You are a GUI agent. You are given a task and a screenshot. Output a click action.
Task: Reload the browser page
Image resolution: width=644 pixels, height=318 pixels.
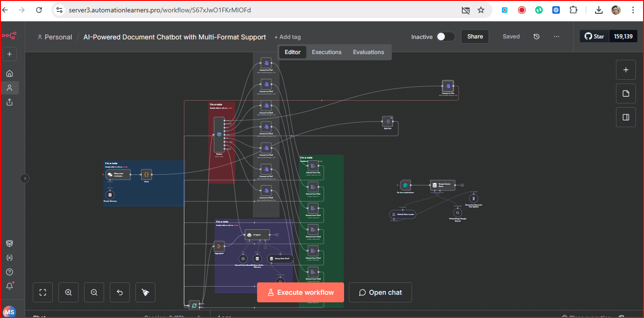(39, 10)
